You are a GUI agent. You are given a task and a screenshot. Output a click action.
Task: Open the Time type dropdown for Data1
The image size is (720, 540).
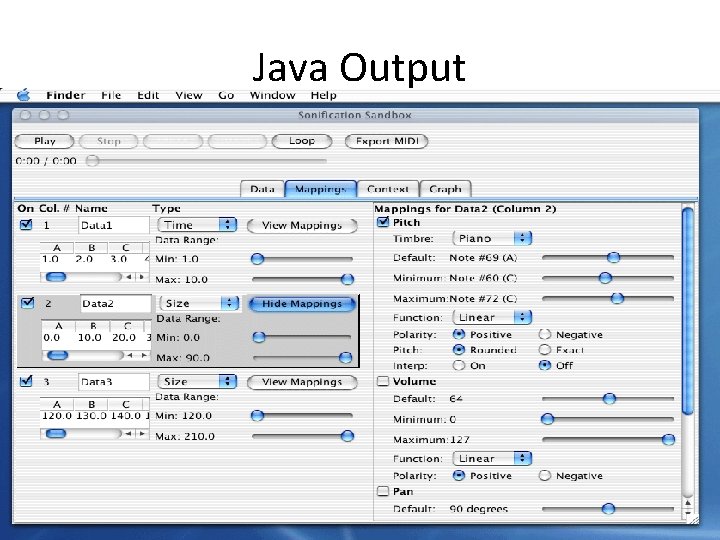tap(197, 225)
